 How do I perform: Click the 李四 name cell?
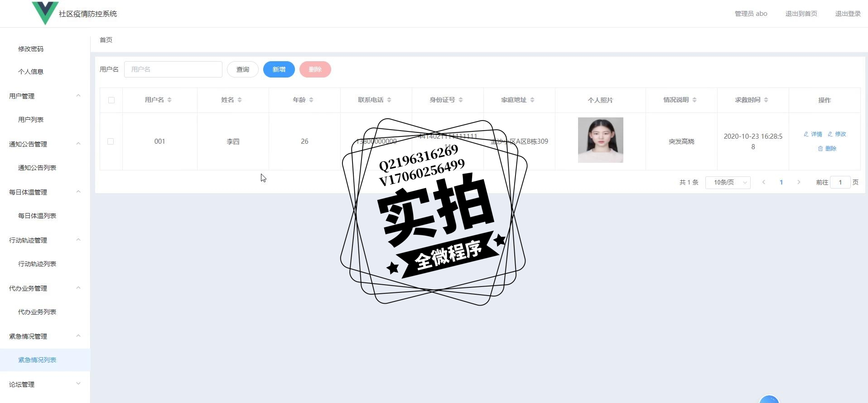pos(233,141)
